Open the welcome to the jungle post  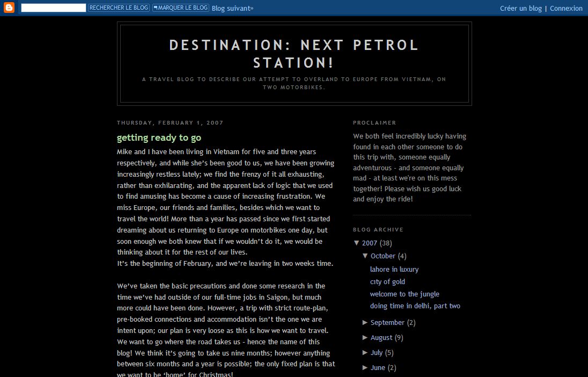[405, 294]
